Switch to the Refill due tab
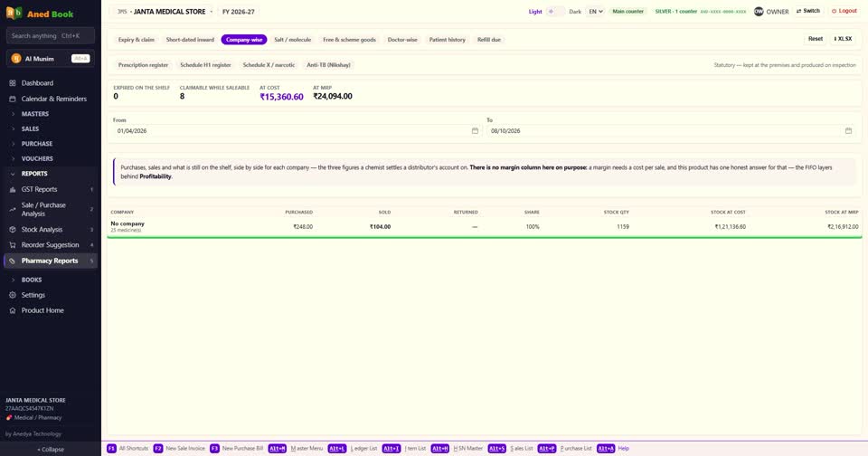The image size is (868, 456). [489, 39]
